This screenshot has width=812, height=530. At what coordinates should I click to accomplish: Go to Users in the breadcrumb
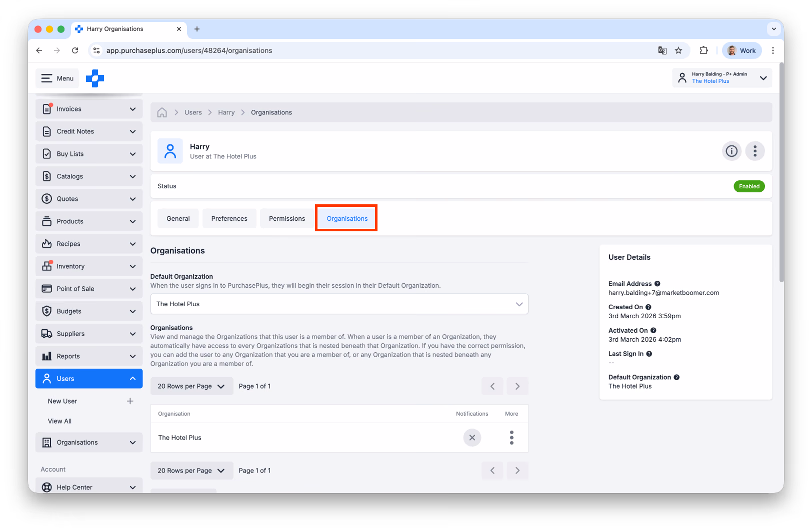pos(193,112)
